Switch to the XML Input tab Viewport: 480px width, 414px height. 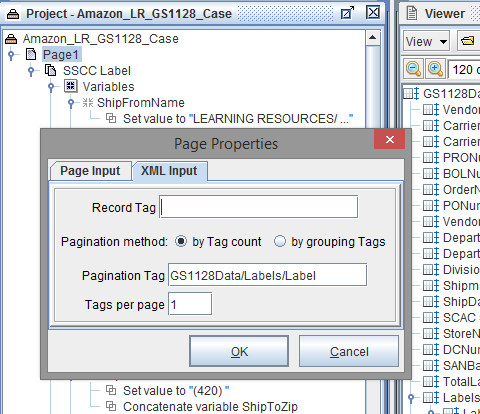pyautogui.click(x=169, y=171)
